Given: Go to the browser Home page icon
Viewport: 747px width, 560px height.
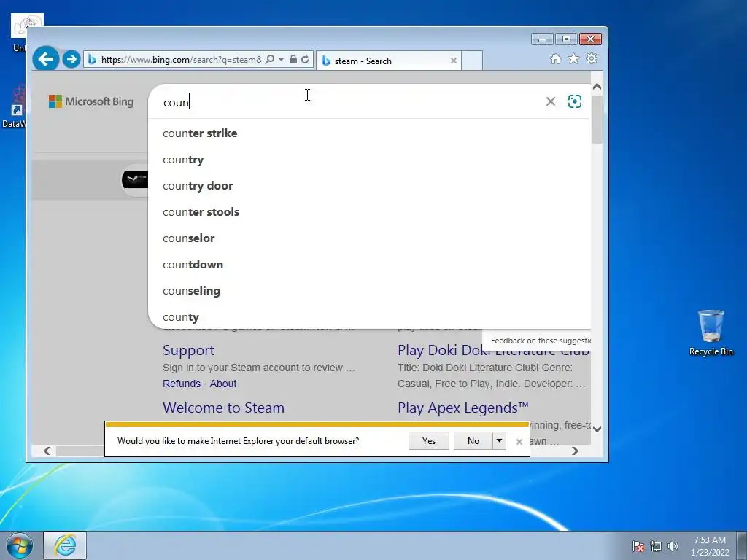Looking at the screenshot, I should tap(555, 58).
